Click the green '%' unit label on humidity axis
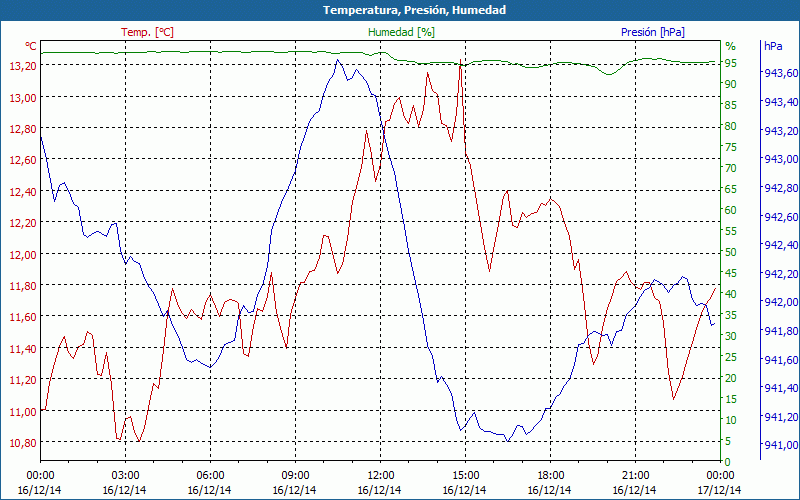Screen dimensions: 800x500 (731, 46)
